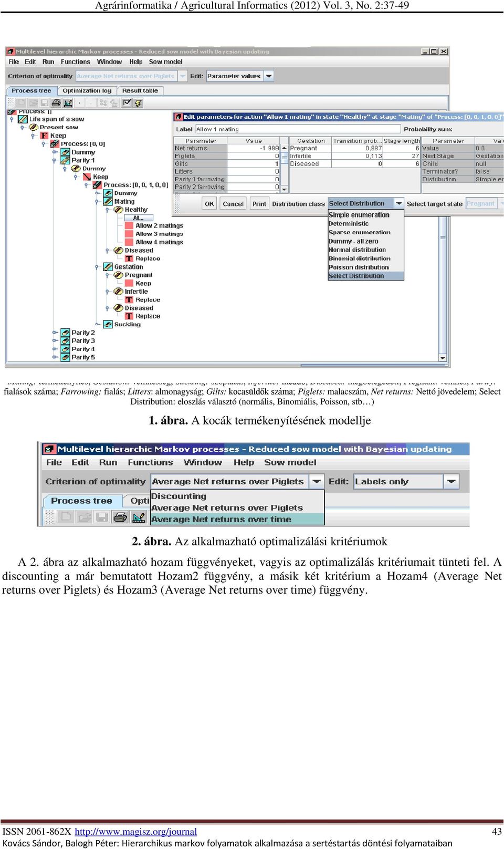Click the New document icon in Figure 1 toolbar
This screenshot has height=849, width=504.
(x=22, y=103)
